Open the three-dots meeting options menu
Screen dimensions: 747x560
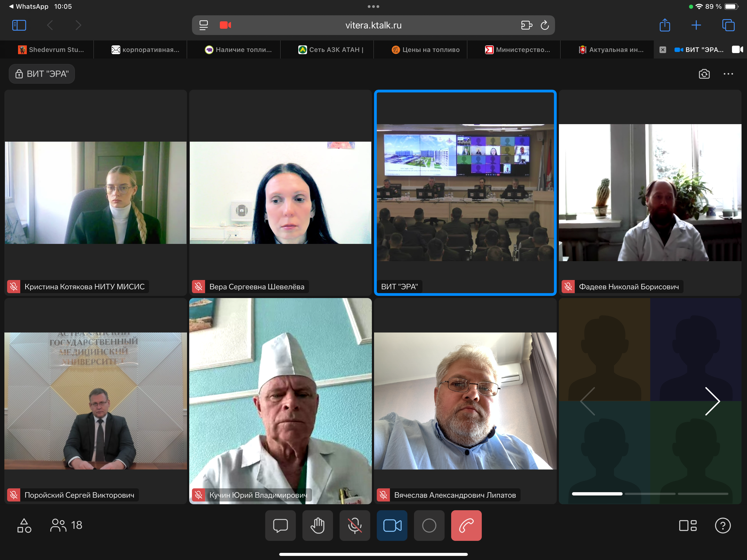tap(728, 74)
